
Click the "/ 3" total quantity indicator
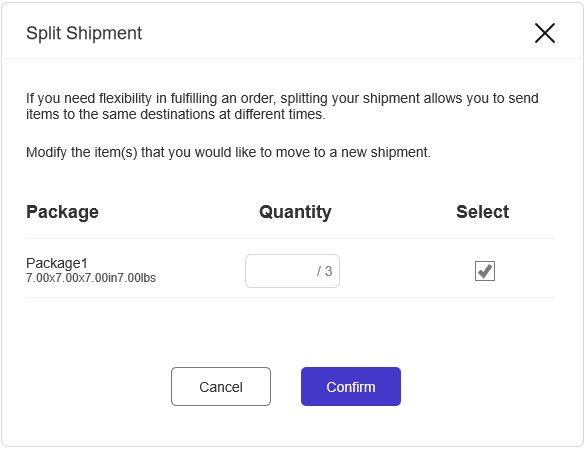pyautogui.click(x=324, y=271)
